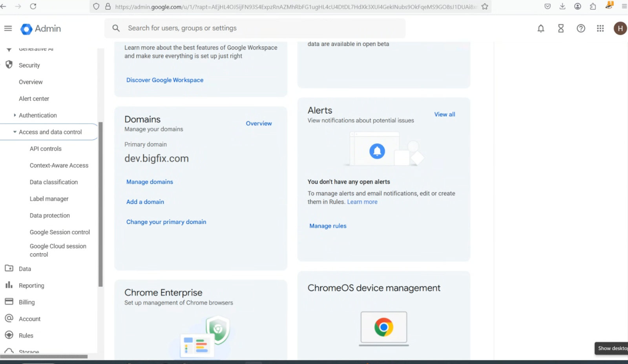Select Billing in the sidebar
The width and height of the screenshot is (628, 364).
click(x=27, y=302)
